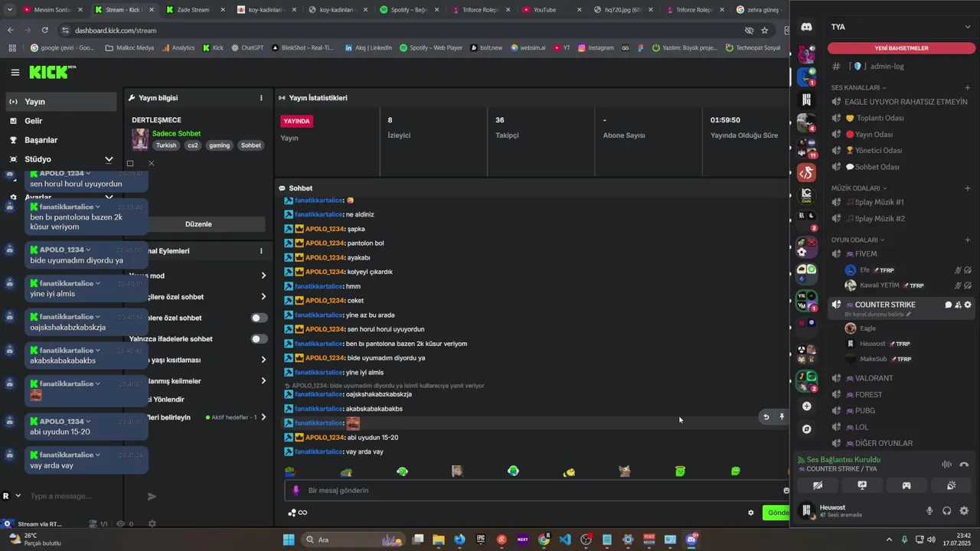Create channel in OYUN ODALARI category
Viewport: 980px width, 551px height.
968,240
